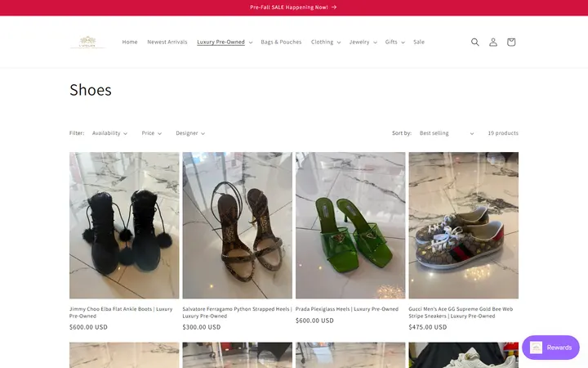Click Salvatore Ferragamo Python Strapped Heels title
Screen dimensions: 588x368
click(x=237, y=312)
